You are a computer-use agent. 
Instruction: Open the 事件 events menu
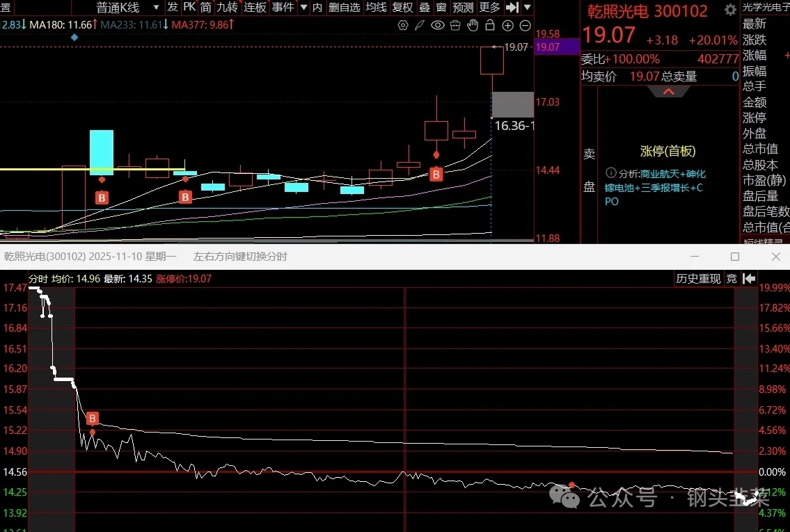[x=283, y=7]
